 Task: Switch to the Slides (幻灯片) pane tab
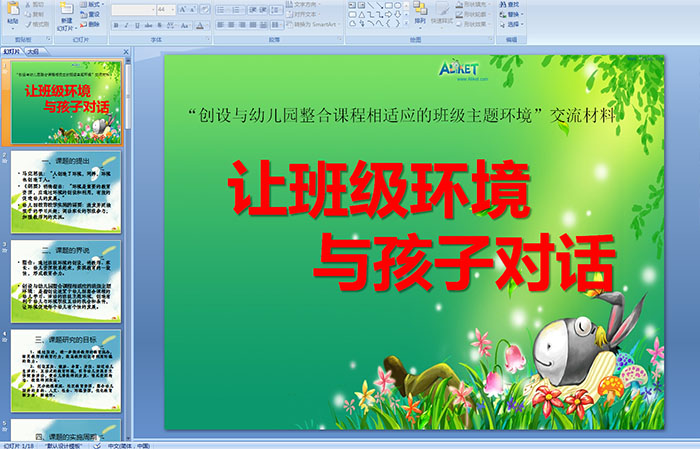(x=12, y=52)
